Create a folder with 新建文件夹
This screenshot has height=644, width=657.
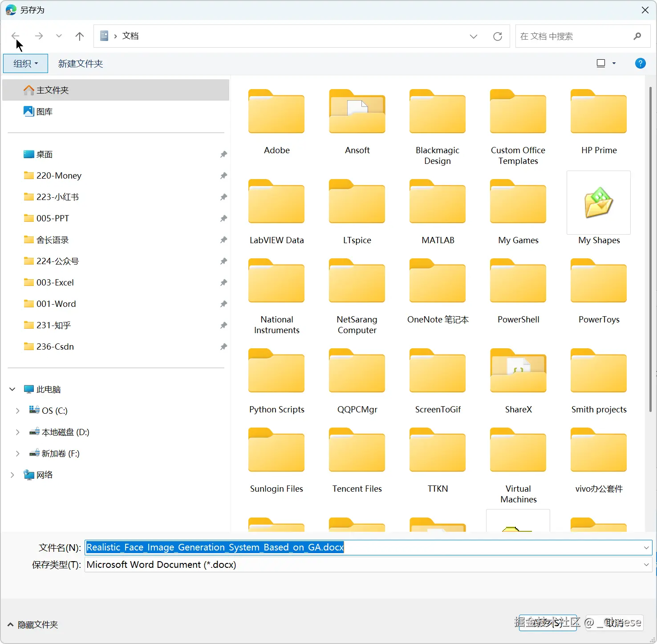81,64
